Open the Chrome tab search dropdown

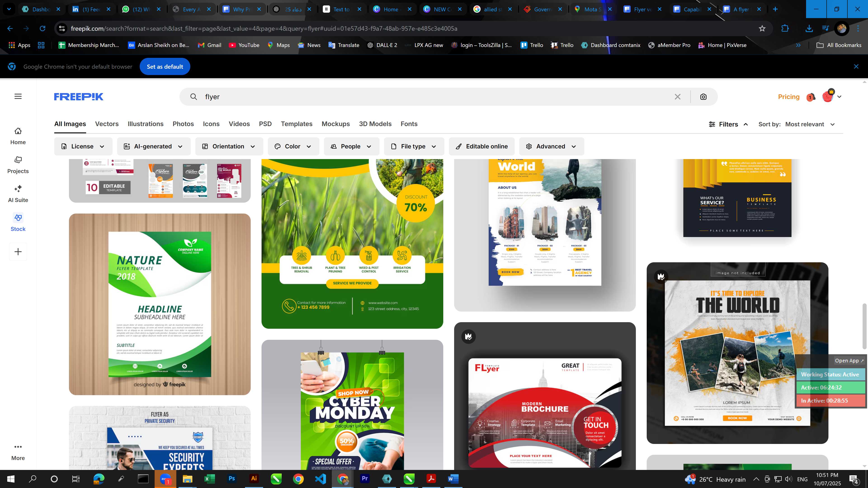[9, 9]
